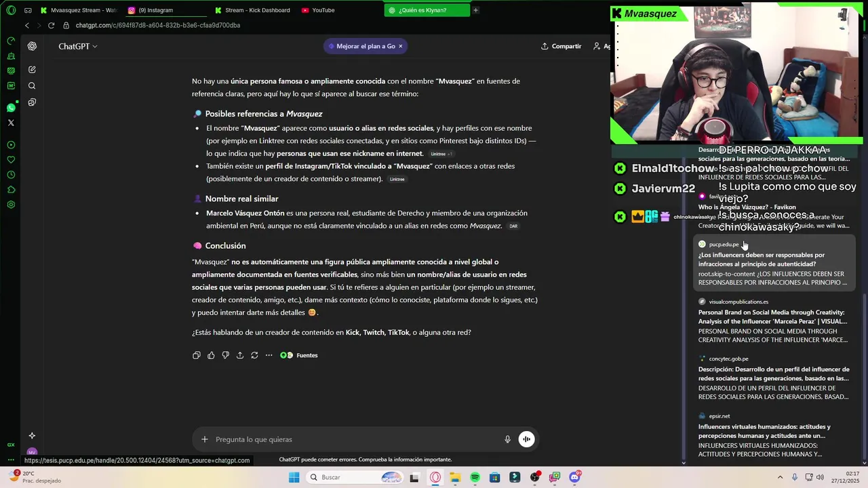
Task: Open the weather widget showing 20°C
Action: tap(34, 477)
